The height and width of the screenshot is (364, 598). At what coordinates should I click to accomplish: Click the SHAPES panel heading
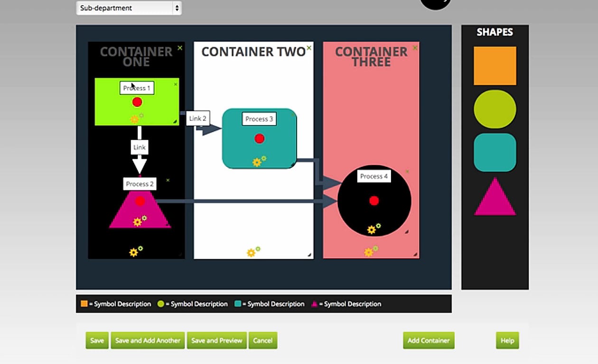coord(495,32)
